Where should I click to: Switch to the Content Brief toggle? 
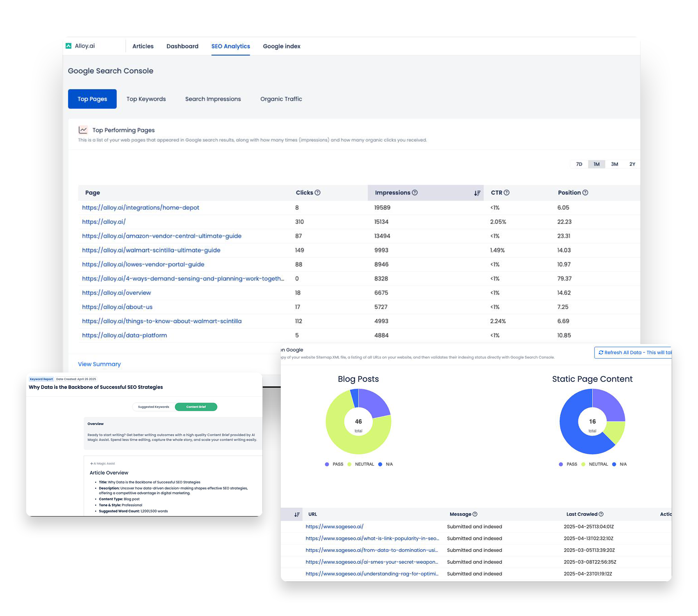tap(196, 407)
